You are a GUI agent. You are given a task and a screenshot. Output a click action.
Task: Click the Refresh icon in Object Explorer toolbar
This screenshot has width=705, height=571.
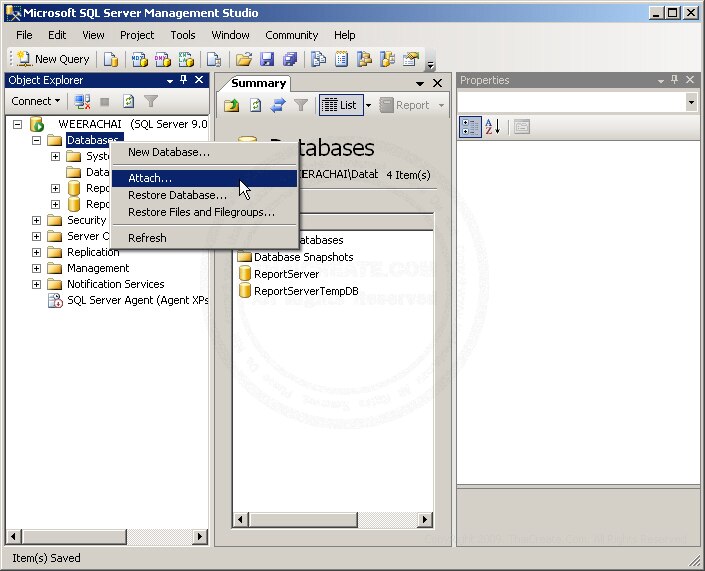(128, 102)
